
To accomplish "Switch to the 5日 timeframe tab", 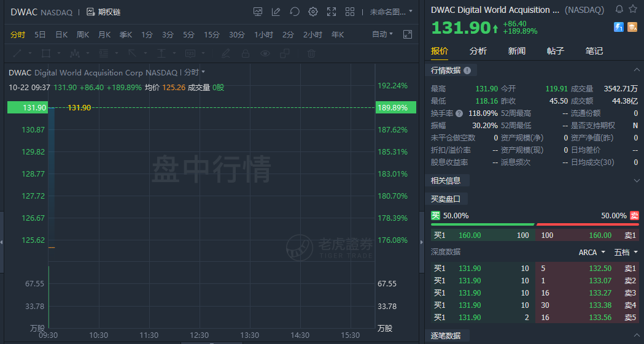I will [x=40, y=35].
